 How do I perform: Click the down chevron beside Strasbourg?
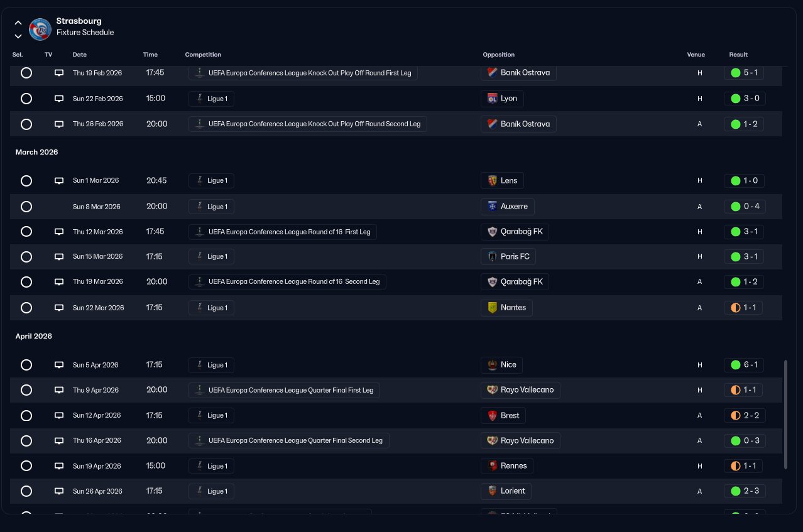18,36
